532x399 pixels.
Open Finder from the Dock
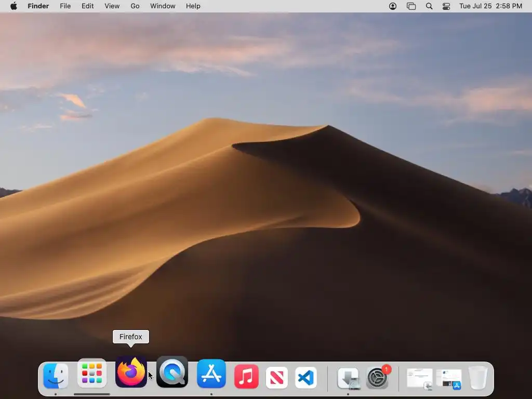point(56,376)
